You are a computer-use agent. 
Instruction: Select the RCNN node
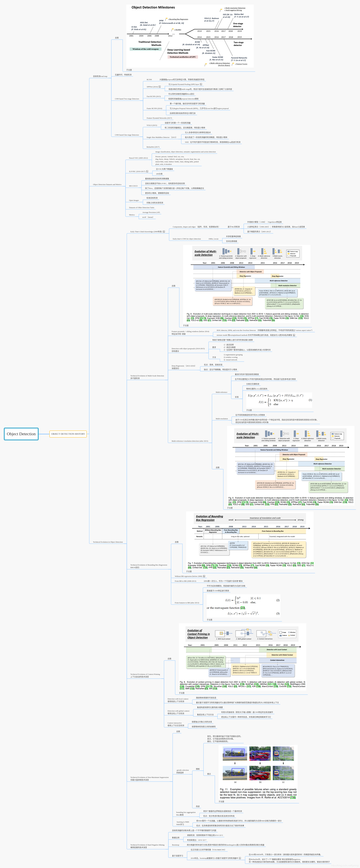[149, 80]
